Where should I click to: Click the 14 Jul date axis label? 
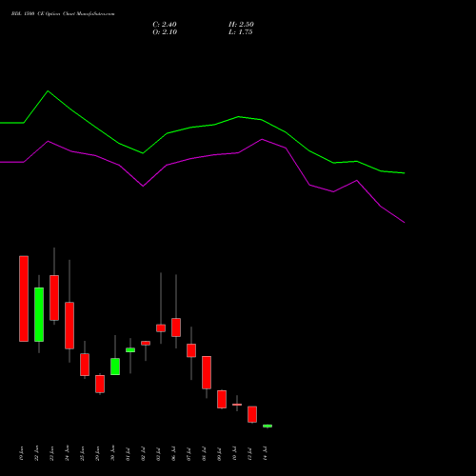(266, 453)
